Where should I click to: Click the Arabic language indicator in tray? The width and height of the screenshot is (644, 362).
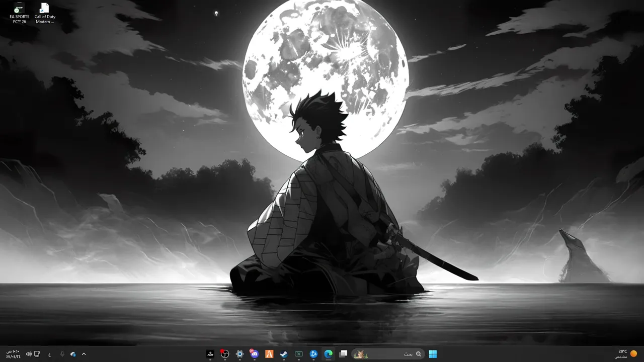tap(49, 354)
